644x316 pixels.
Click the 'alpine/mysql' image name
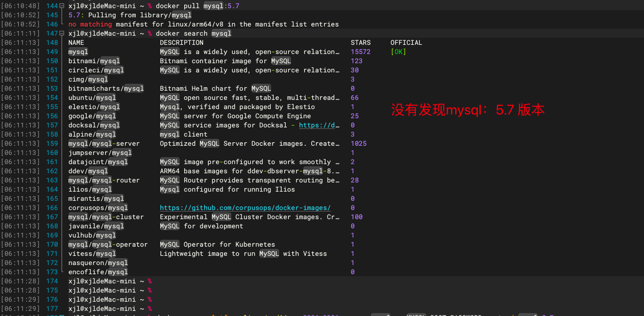pyautogui.click(x=92, y=135)
